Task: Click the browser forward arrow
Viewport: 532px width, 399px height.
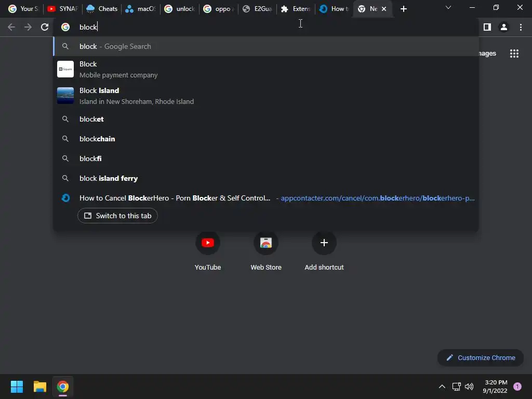Action: pyautogui.click(x=28, y=27)
